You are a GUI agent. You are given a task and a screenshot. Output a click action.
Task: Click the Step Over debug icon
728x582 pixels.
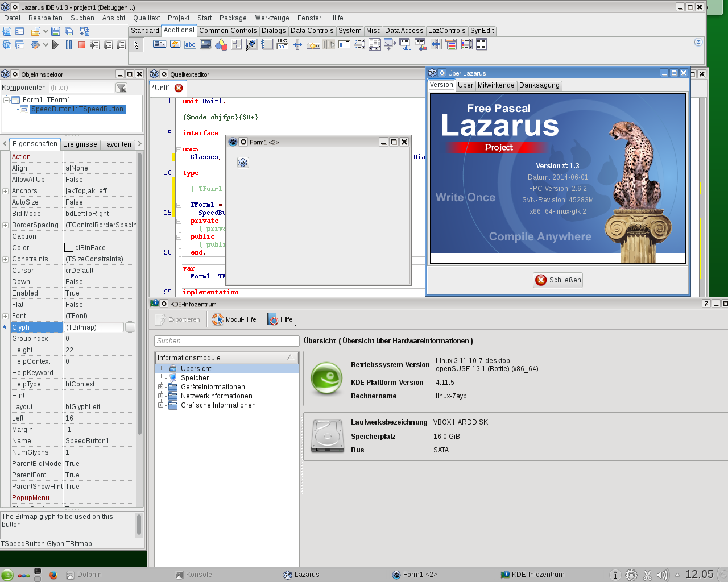[x=108, y=45]
